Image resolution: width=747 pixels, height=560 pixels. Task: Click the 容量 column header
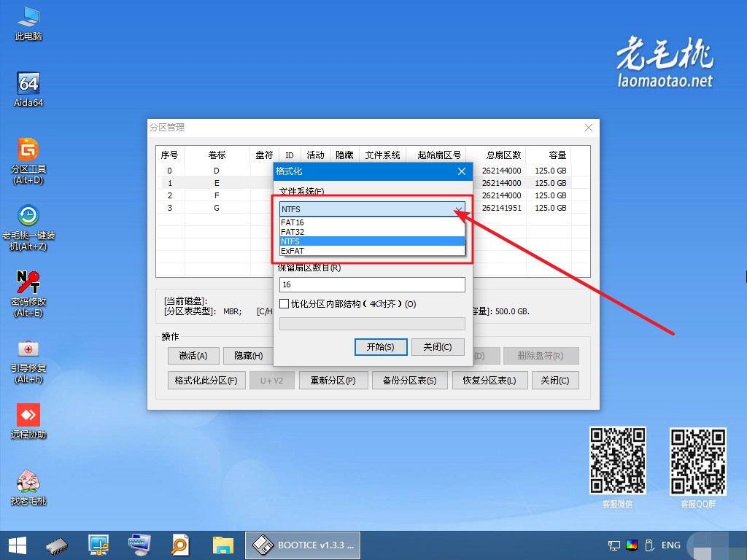[x=549, y=155]
